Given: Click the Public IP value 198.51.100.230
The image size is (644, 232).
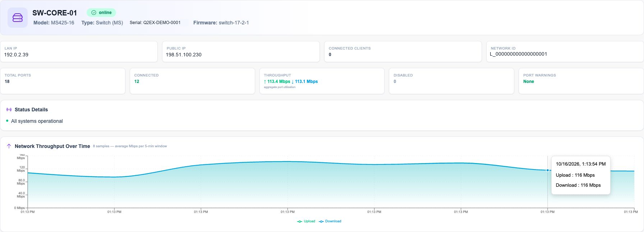Looking at the screenshot, I should (x=184, y=55).
